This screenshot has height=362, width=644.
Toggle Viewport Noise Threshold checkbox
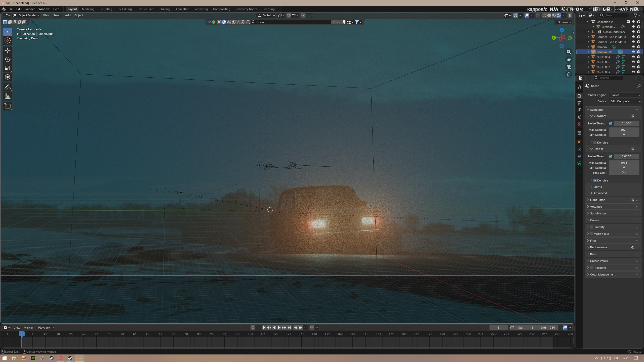[x=611, y=123]
